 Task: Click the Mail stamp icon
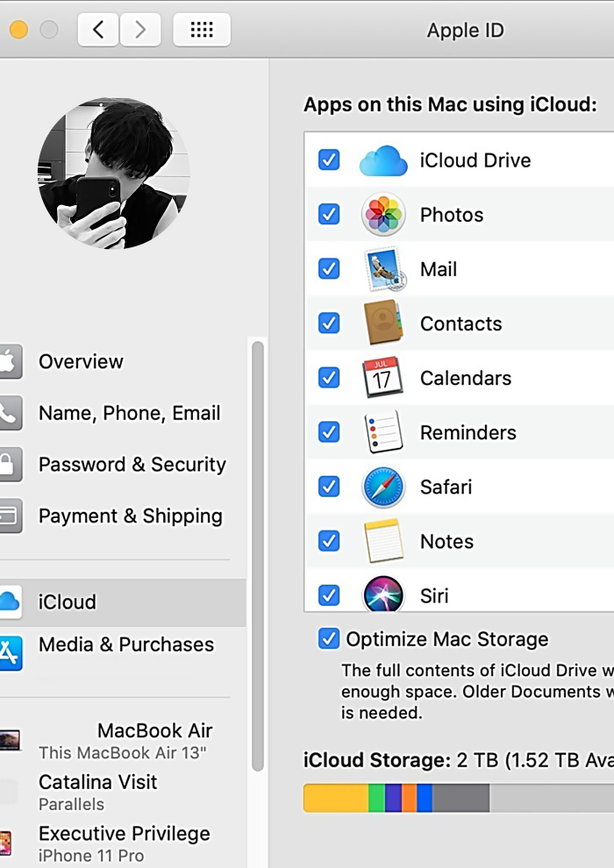tap(385, 269)
